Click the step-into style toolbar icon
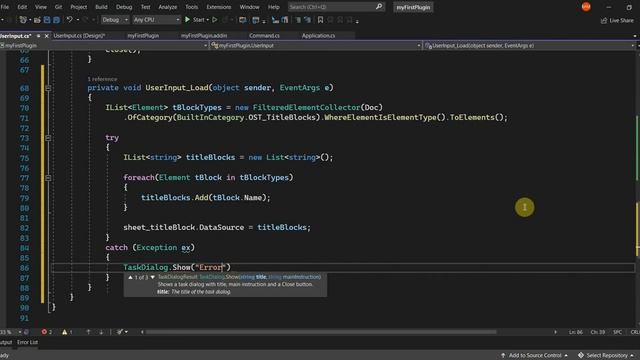Image resolution: width=640 pixels, height=360 pixels. pyautogui.click(x=275, y=20)
